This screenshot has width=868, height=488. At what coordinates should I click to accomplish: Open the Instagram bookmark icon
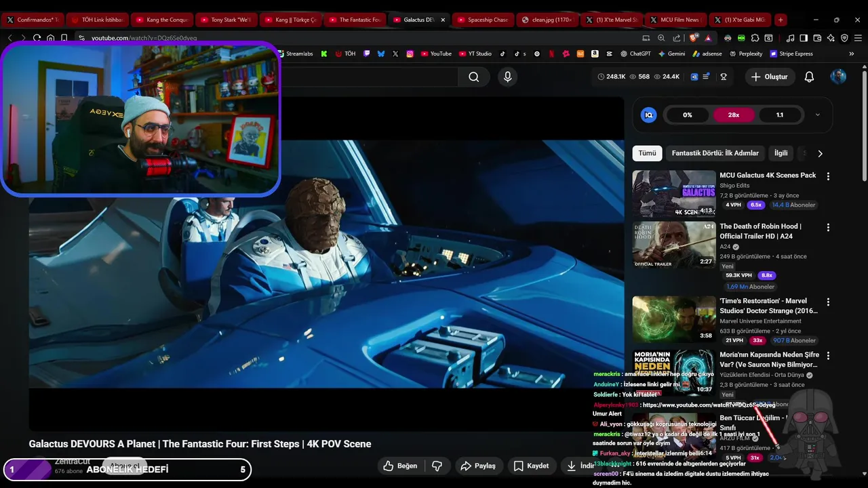tap(410, 54)
